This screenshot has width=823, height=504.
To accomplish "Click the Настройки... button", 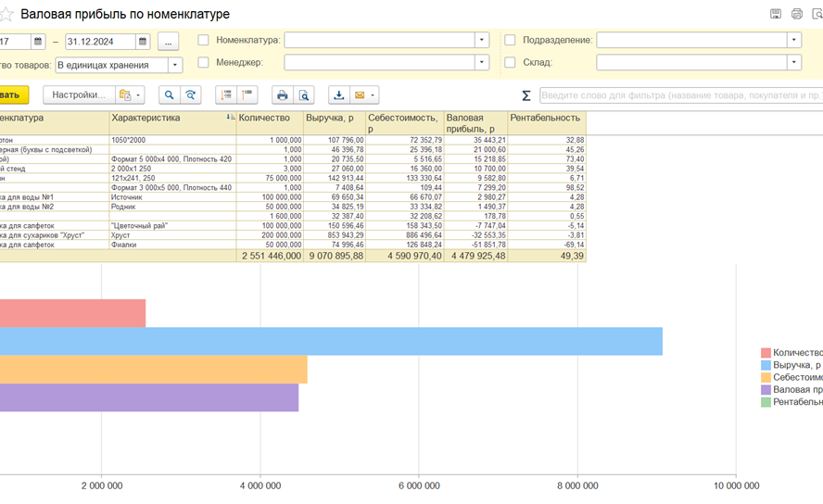I will click(79, 95).
